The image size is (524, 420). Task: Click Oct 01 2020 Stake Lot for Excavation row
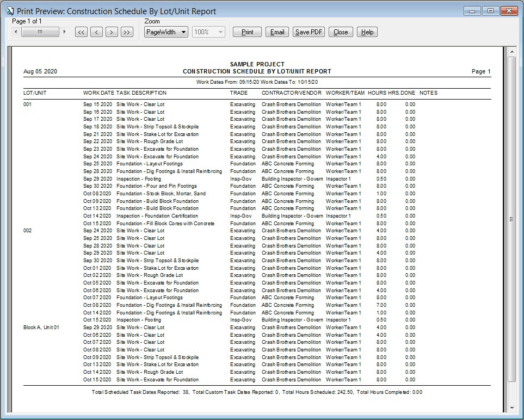click(x=249, y=268)
